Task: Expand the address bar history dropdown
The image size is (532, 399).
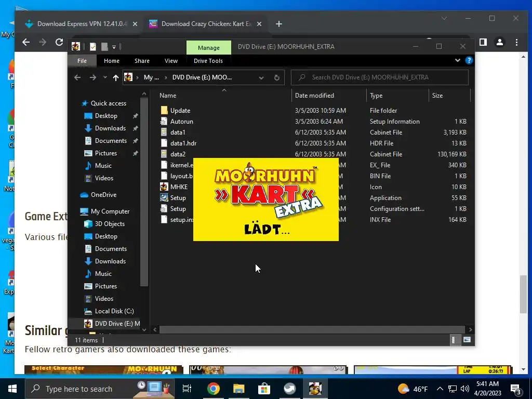Action: tap(261, 78)
